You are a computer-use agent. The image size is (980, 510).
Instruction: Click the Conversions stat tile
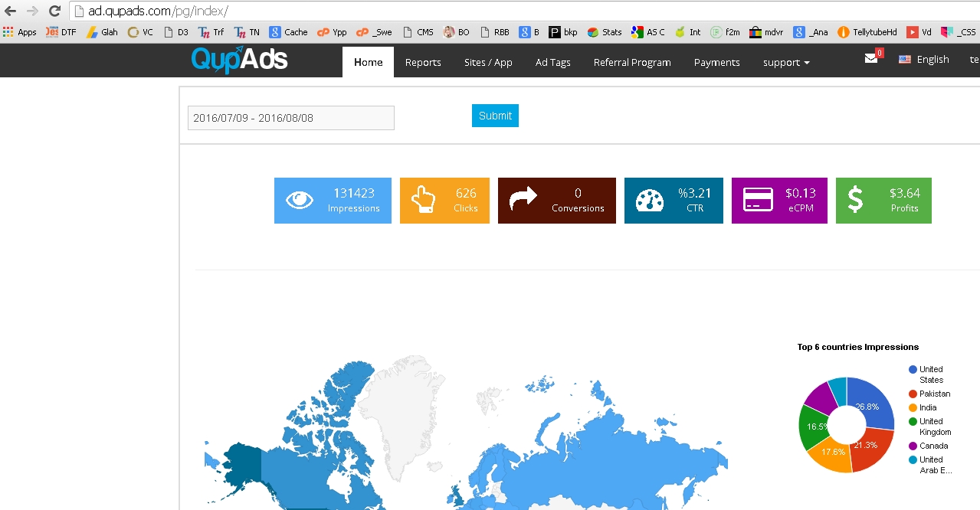(x=557, y=201)
